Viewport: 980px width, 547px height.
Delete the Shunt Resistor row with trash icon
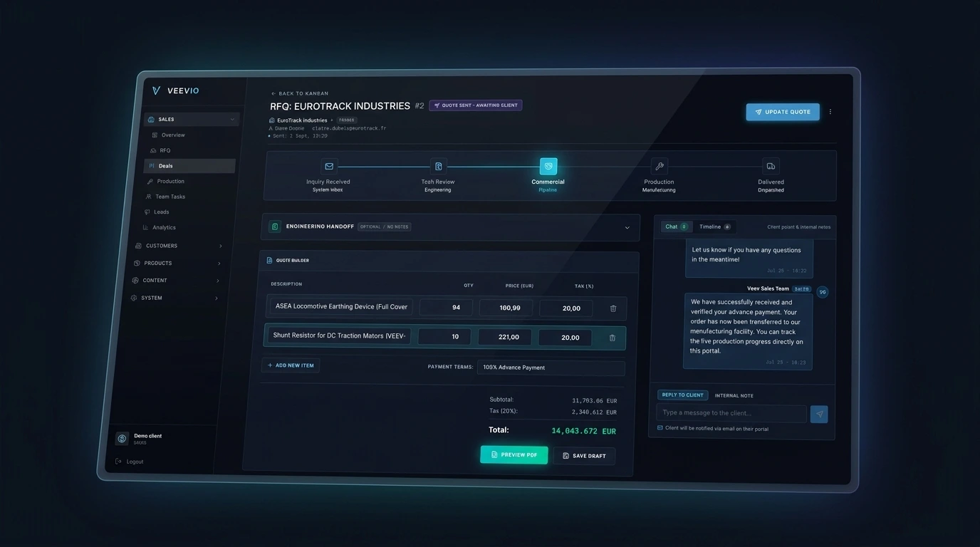pyautogui.click(x=612, y=338)
